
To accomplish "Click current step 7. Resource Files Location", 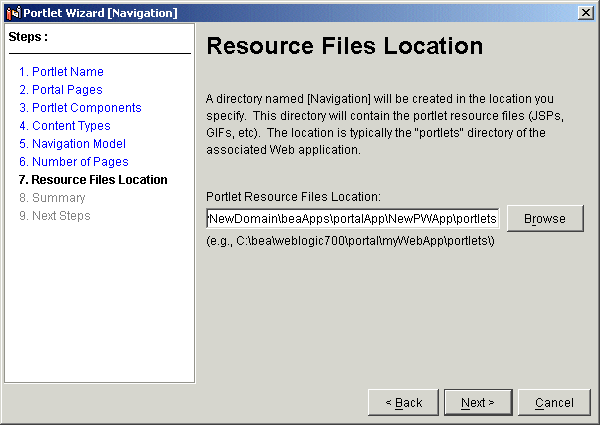I will [93, 179].
